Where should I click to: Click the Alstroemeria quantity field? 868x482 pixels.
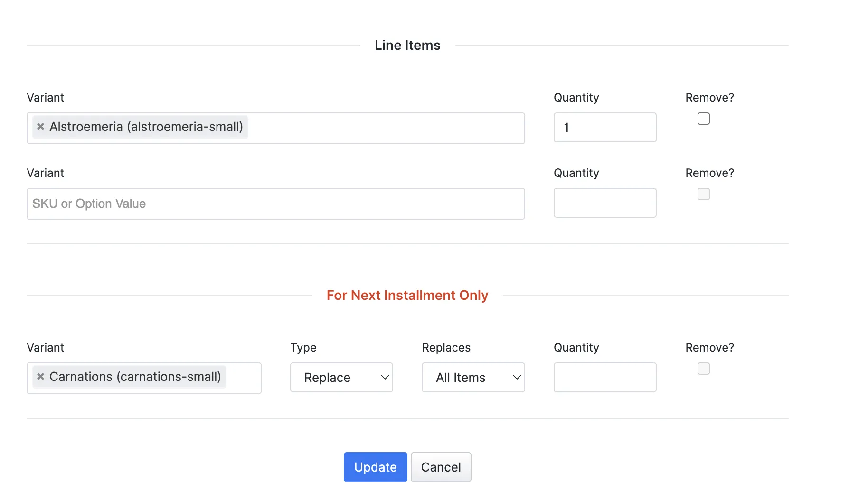(x=605, y=127)
